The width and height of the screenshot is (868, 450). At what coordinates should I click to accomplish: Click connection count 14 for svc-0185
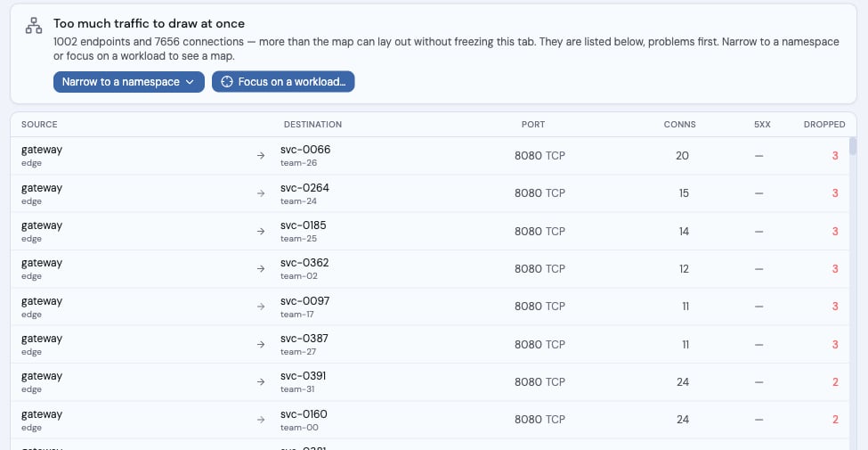click(x=684, y=231)
